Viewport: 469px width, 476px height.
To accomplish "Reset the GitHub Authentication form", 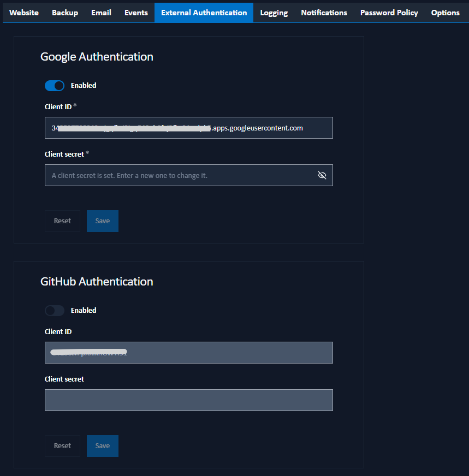I will (63, 446).
